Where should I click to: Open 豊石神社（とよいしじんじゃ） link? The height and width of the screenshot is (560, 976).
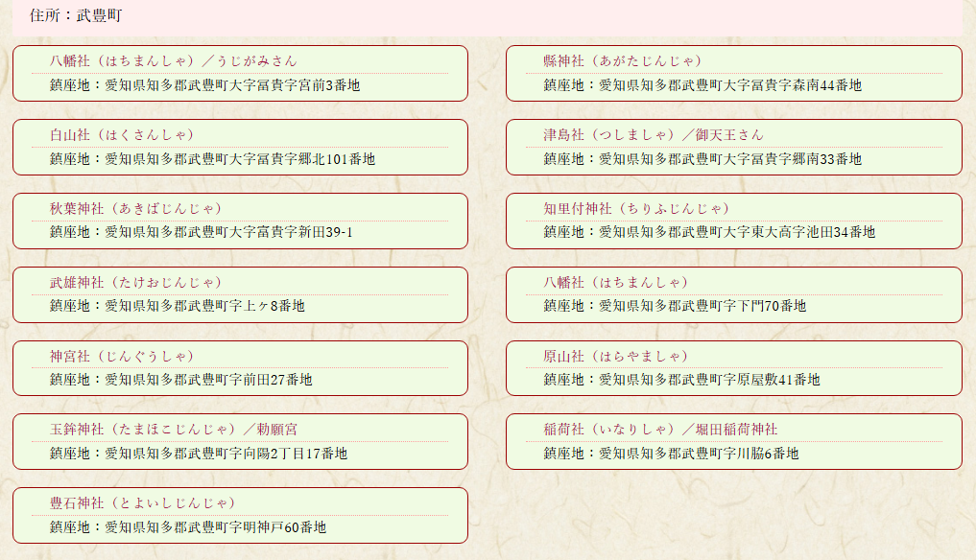click(142, 502)
